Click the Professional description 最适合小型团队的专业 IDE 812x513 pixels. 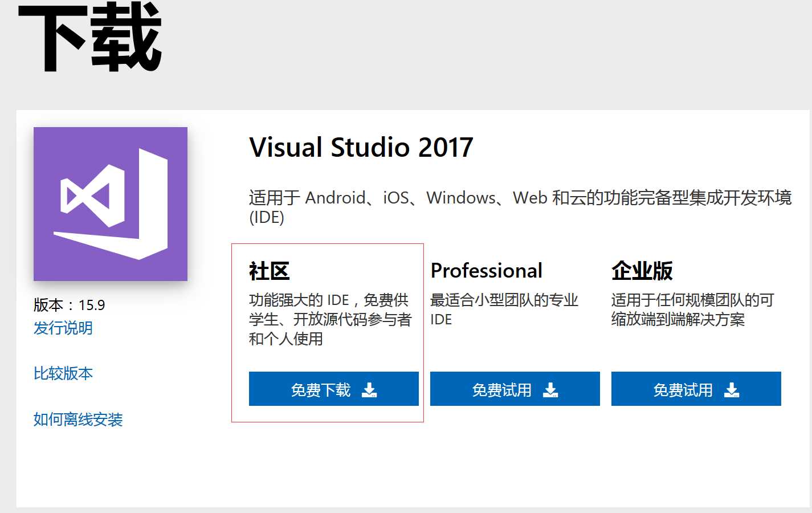pyautogui.click(x=504, y=310)
